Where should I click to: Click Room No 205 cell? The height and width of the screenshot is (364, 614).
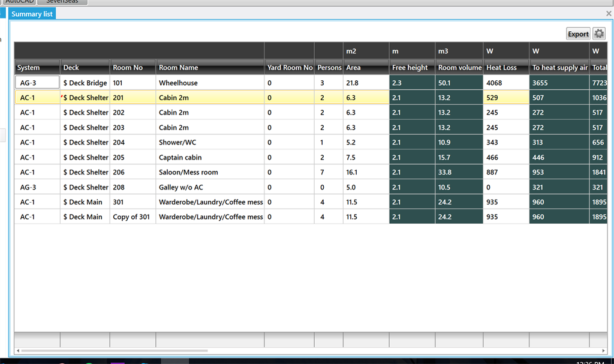coord(133,157)
